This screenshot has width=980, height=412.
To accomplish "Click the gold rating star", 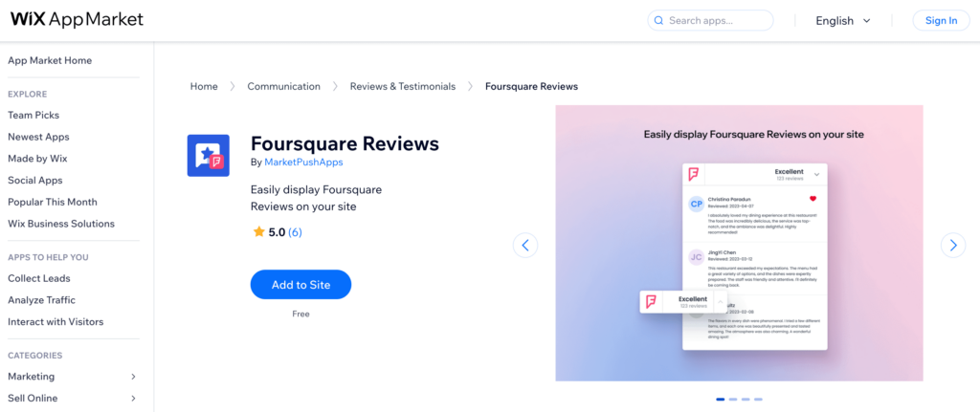I will coord(258,232).
